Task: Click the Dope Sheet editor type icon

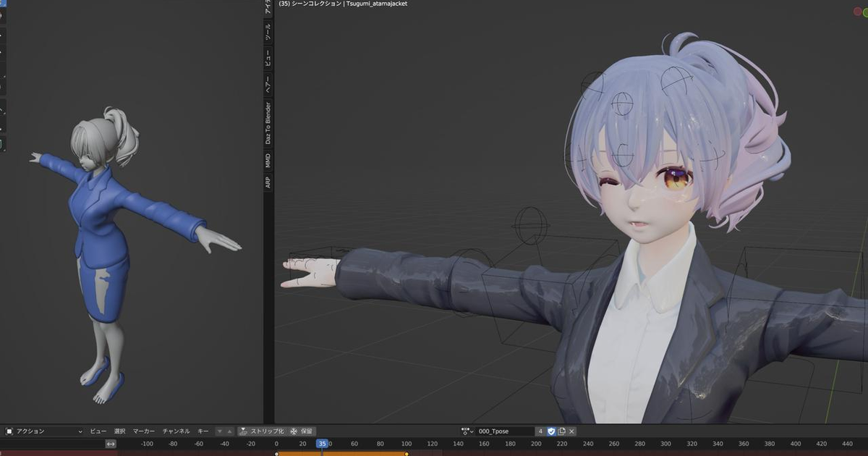Action: [9, 431]
